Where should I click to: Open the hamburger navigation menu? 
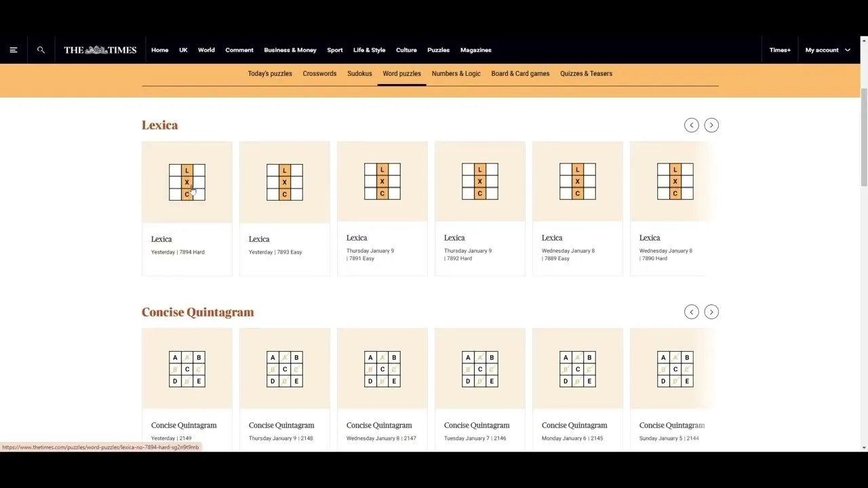pyautogui.click(x=13, y=50)
